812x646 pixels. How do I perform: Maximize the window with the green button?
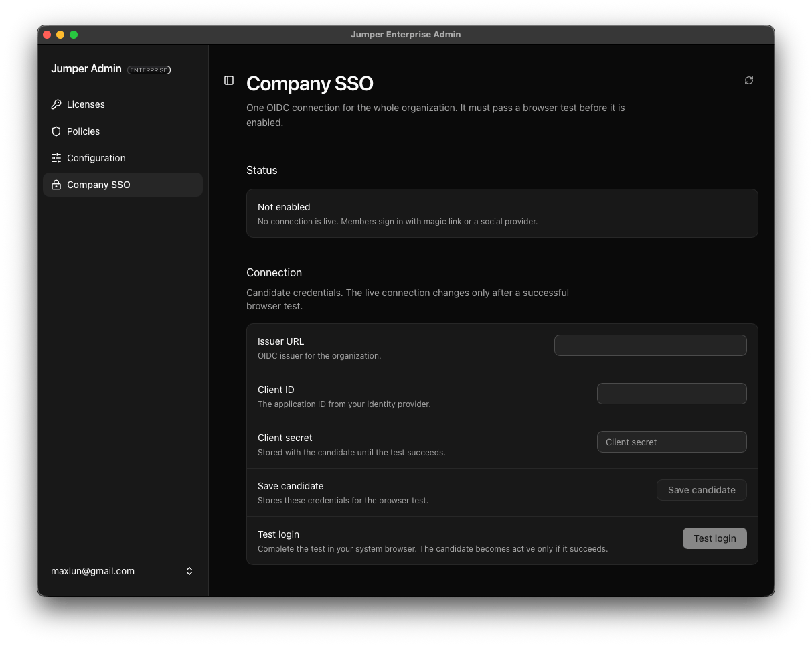pos(74,35)
